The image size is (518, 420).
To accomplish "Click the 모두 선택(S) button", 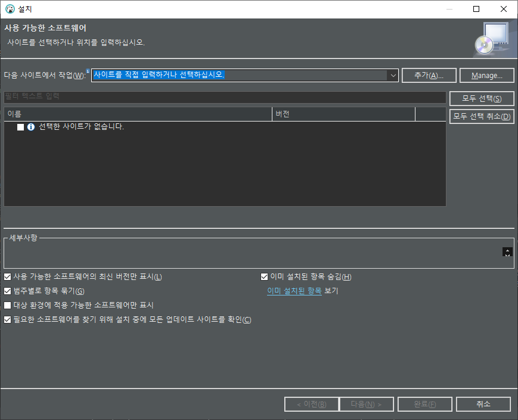I will (481, 98).
